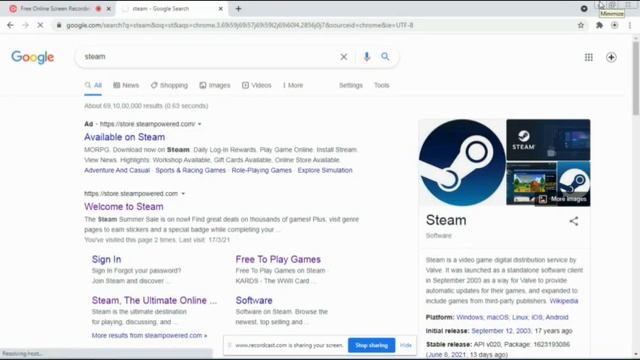640x360 pixels.
Task: Expand the More search categories menu
Action: pos(293,85)
